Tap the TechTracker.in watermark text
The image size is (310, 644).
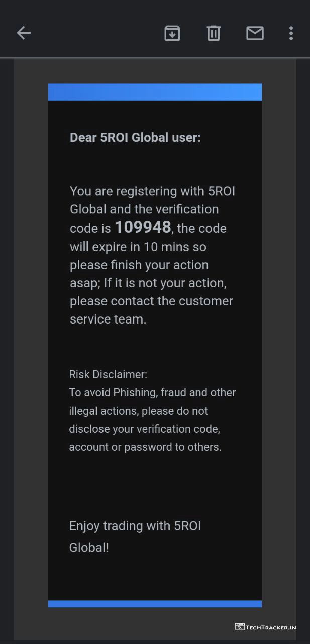[271, 627]
